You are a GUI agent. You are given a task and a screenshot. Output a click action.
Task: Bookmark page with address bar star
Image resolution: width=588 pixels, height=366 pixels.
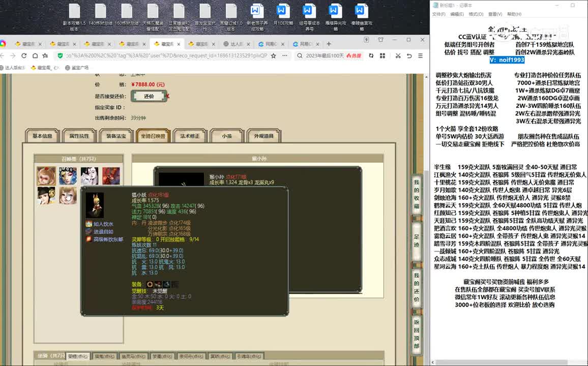tap(274, 55)
